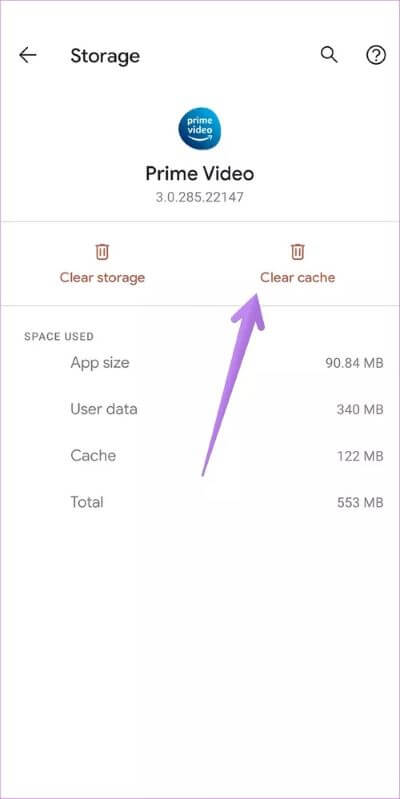Open help via the question mark icon
The width and height of the screenshot is (400, 799).
(376, 55)
